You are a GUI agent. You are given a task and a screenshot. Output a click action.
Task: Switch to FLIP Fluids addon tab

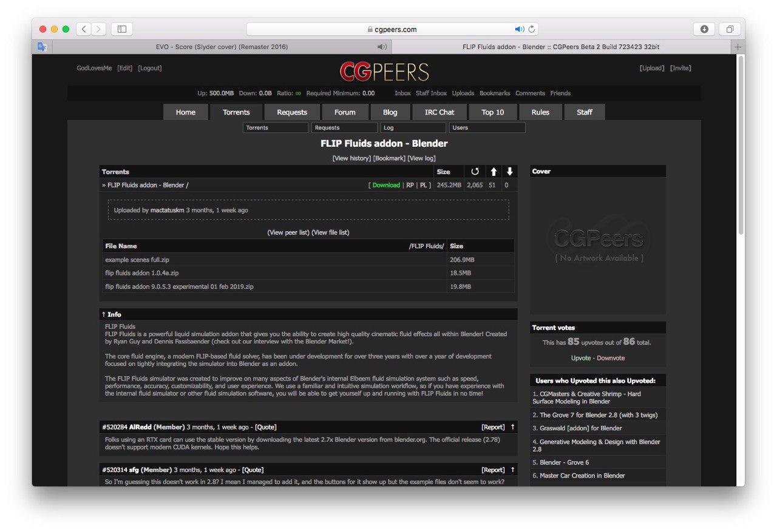coord(561,47)
